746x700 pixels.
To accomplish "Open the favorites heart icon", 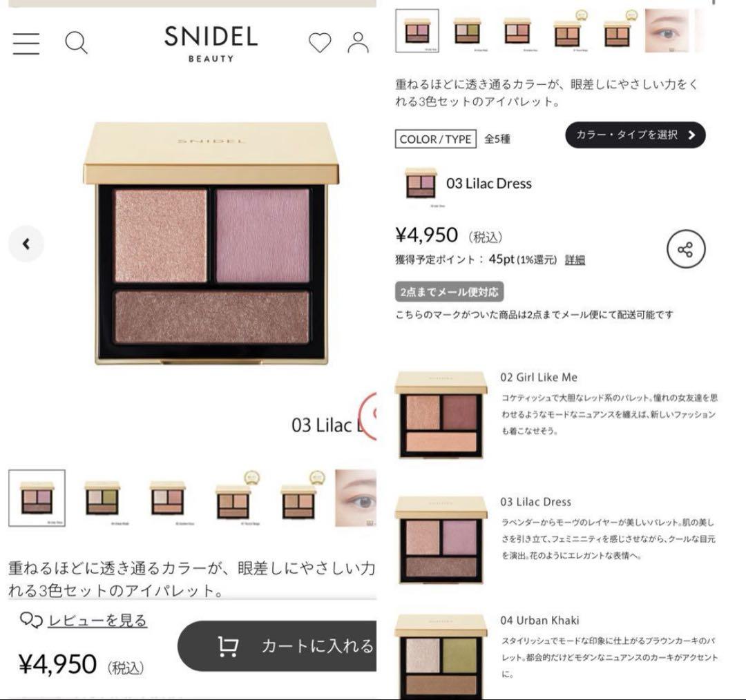I will (x=320, y=42).
